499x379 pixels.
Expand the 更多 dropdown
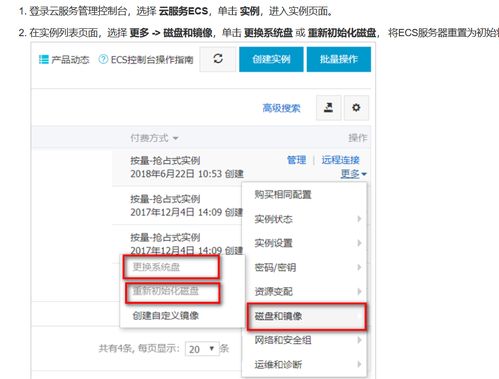pos(353,174)
